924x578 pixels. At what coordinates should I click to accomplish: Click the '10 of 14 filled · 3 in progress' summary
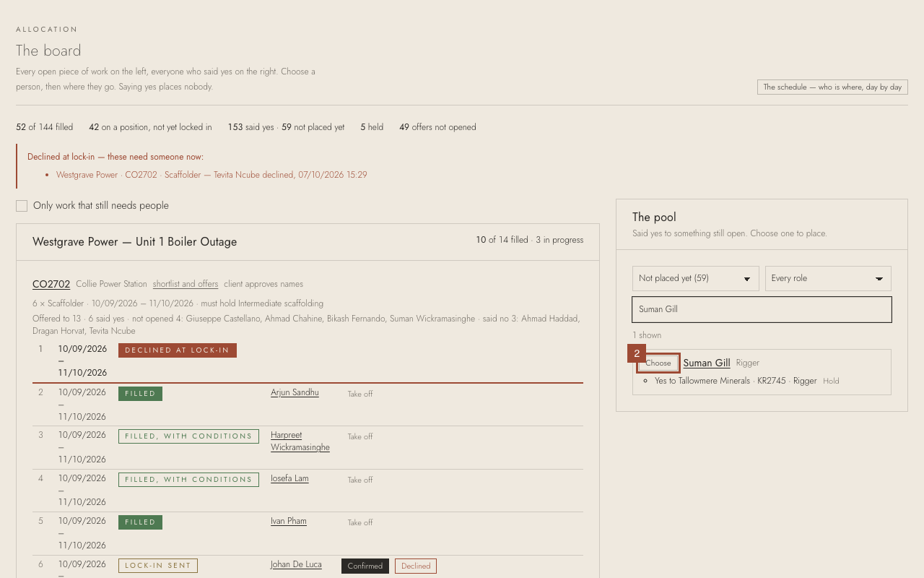529,240
